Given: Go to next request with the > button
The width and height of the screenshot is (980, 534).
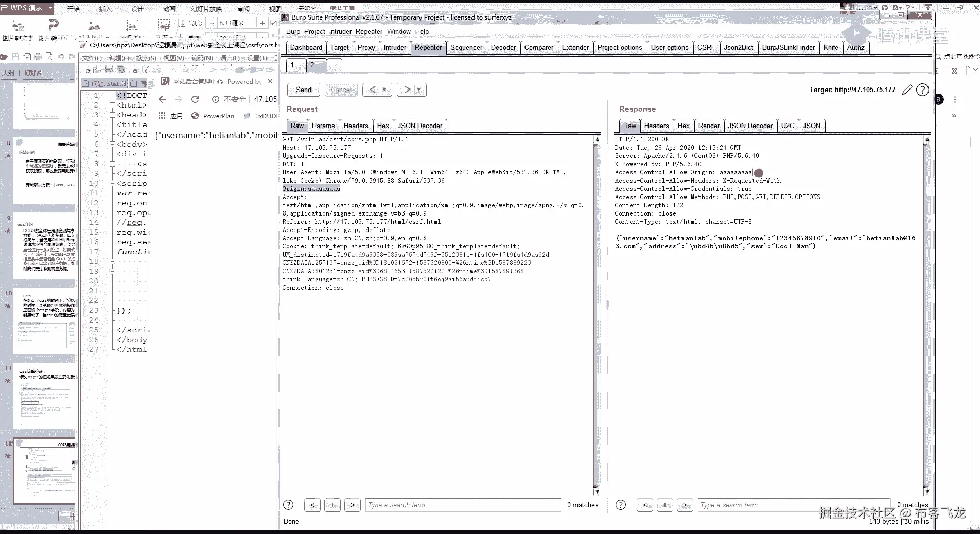Looking at the screenshot, I should [407, 90].
